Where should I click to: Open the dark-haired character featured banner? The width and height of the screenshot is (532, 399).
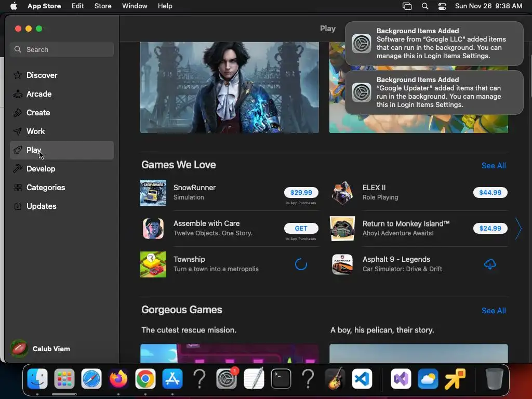pos(229,87)
